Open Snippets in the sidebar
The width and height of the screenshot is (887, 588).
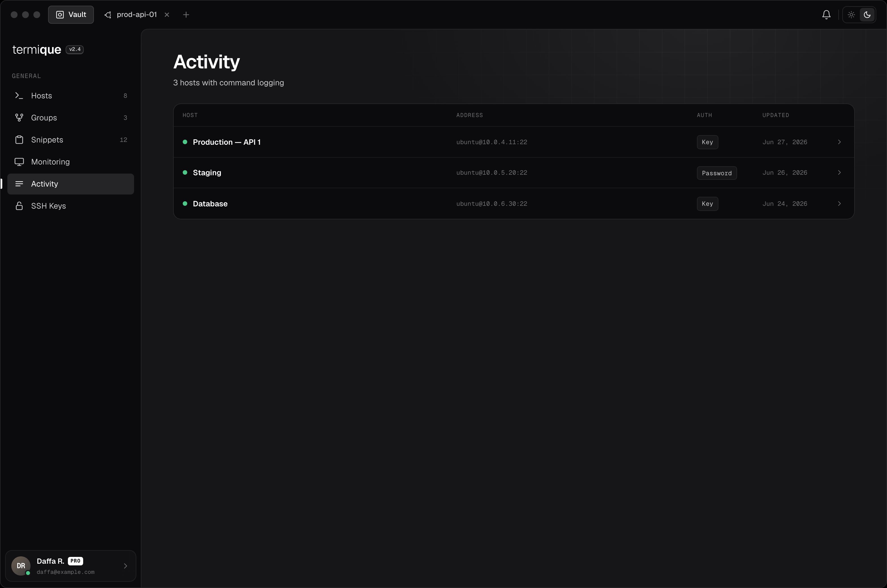tap(70, 140)
